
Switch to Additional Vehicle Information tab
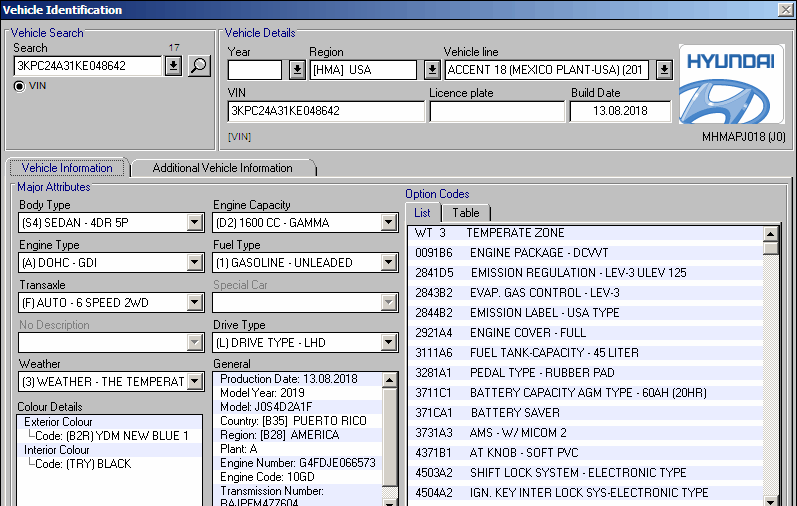pyautogui.click(x=222, y=168)
